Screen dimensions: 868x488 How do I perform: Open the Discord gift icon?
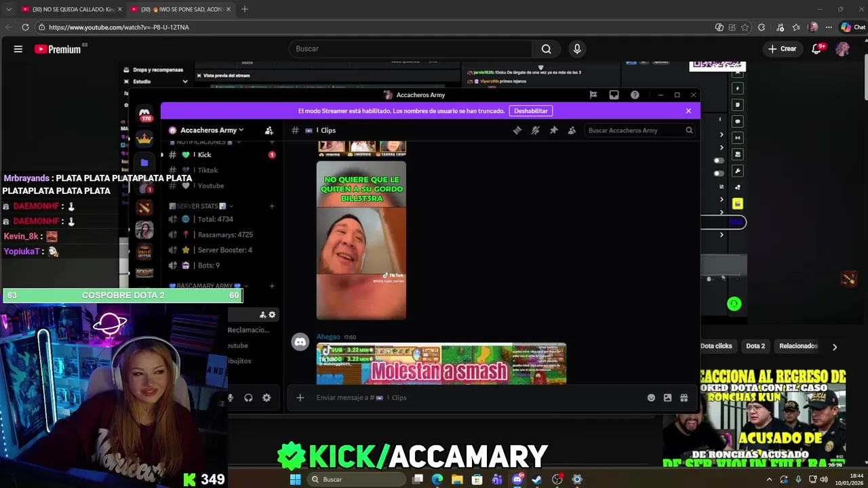coord(684,398)
